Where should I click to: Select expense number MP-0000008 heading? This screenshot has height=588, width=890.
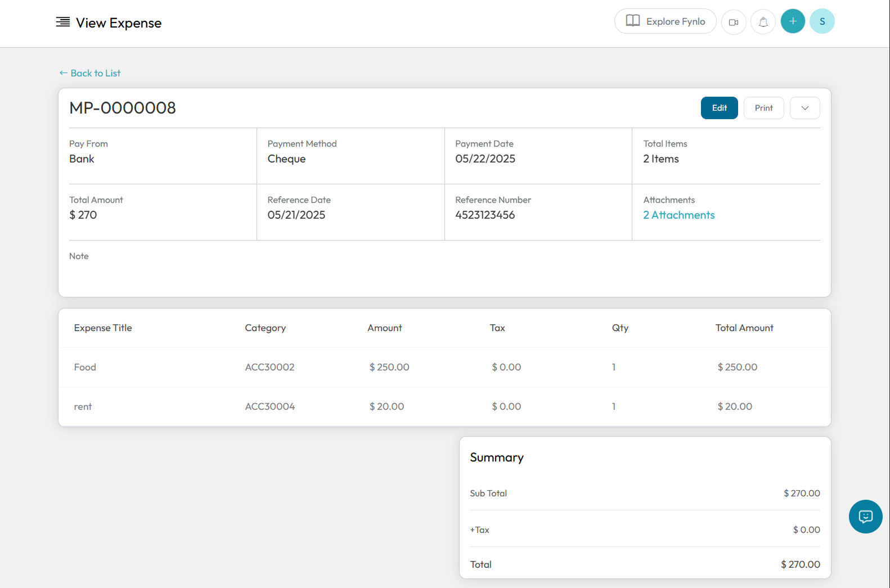(x=123, y=108)
